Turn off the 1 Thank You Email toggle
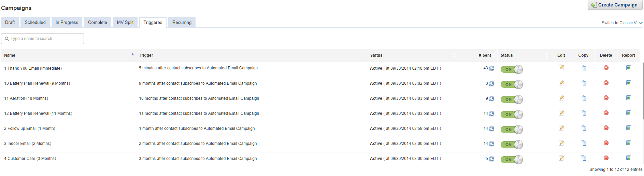644x176 pixels. [511, 69]
